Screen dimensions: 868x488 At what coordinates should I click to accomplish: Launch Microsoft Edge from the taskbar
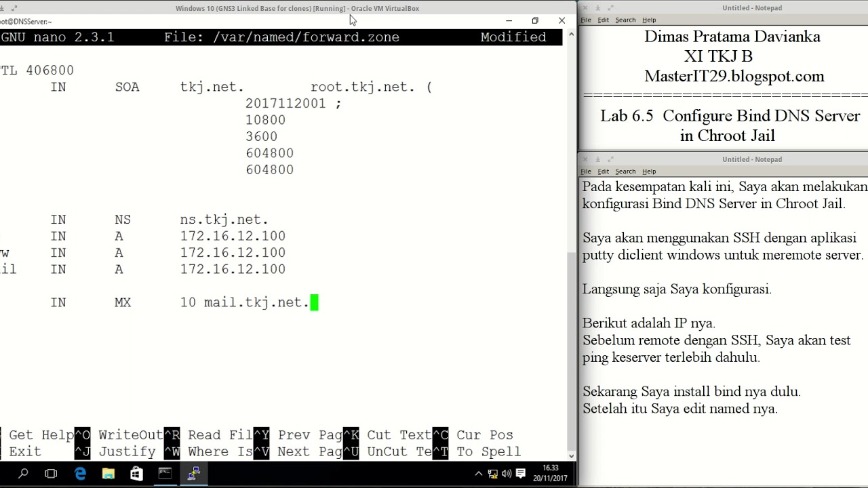click(x=80, y=474)
